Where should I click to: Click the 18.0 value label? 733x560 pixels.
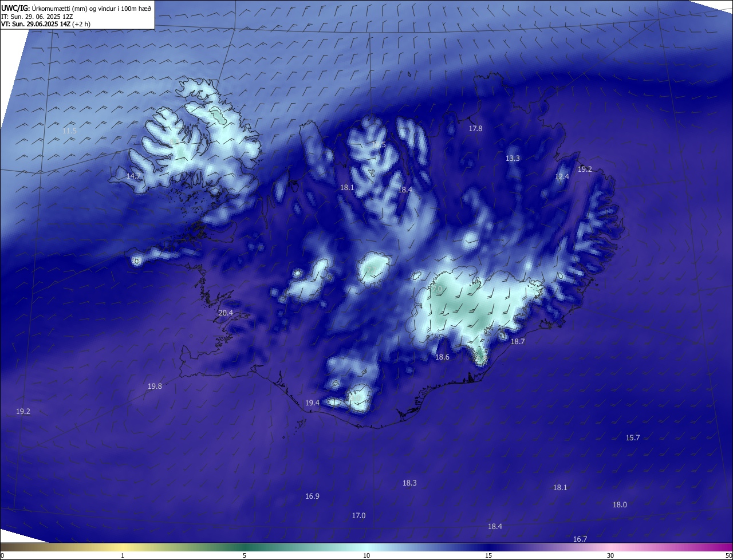(x=620, y=505)
